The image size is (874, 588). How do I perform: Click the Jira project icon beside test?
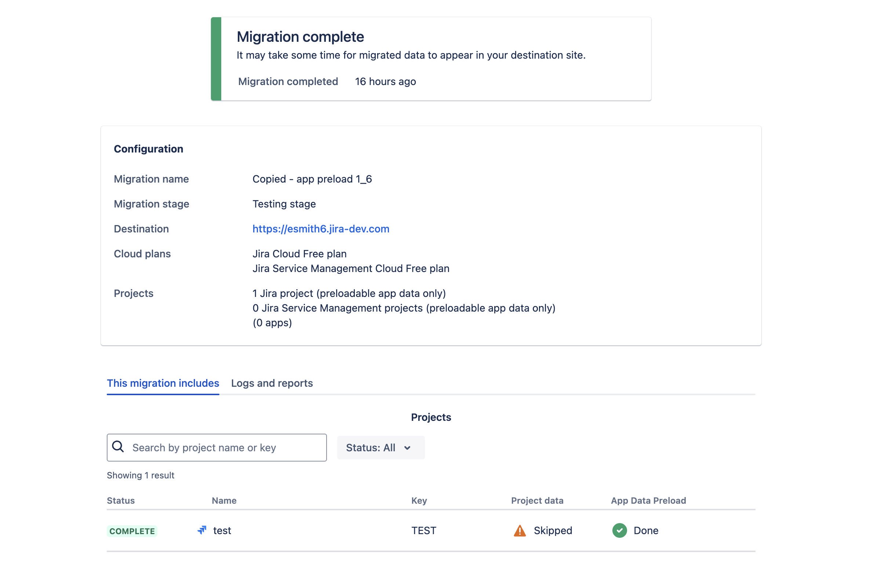tap(202, 530)
